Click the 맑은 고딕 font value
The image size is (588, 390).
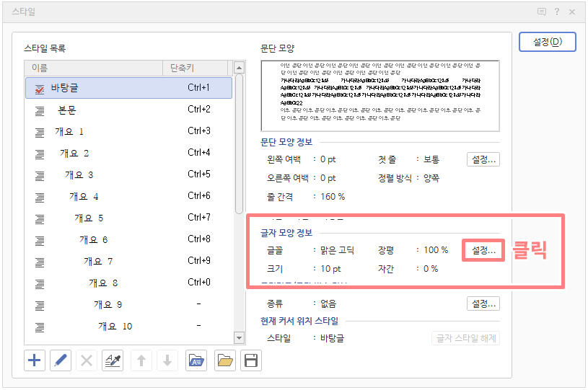point(337,250)
